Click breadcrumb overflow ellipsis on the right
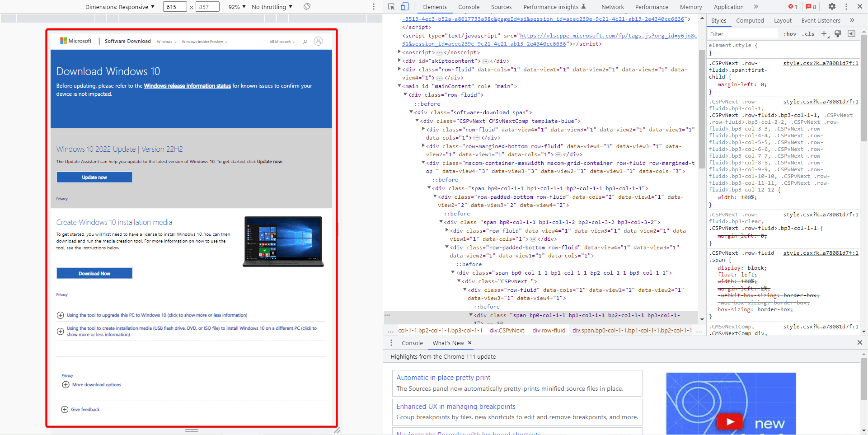The width and height of the screenshot is (868, 435). 699,331
